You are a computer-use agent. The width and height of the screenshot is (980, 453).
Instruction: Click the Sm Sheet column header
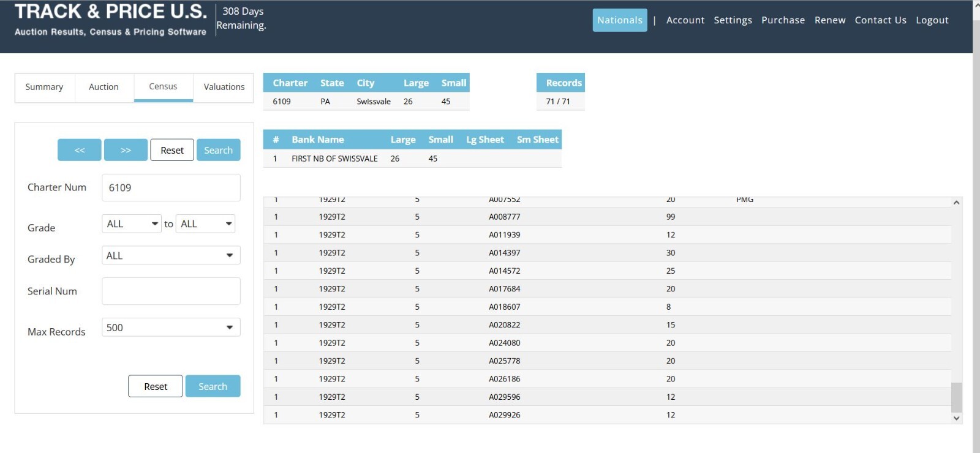(538, 140)
